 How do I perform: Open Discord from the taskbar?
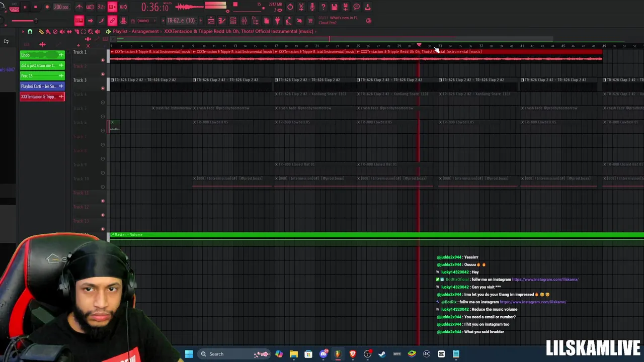pyautogui.click(x=324, y=354)
